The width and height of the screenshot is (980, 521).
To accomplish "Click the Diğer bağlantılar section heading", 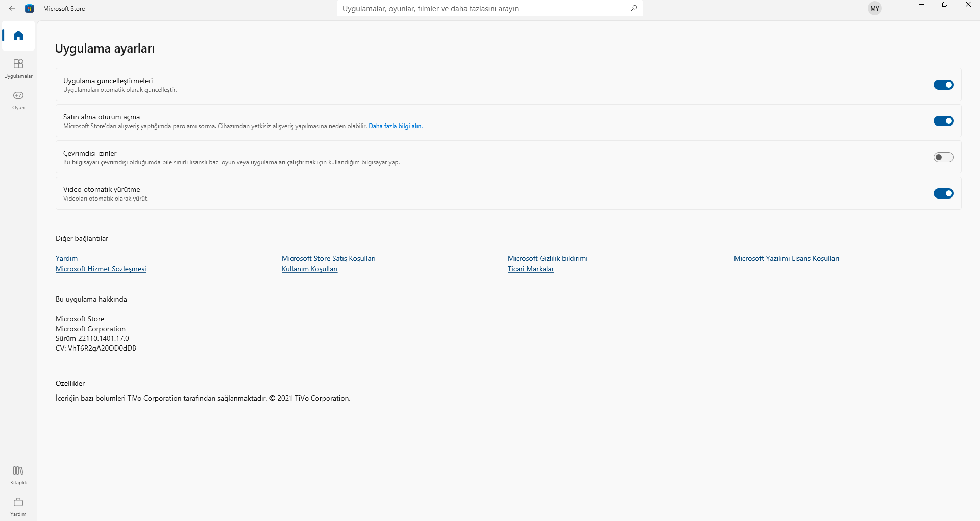I will 82,238.
